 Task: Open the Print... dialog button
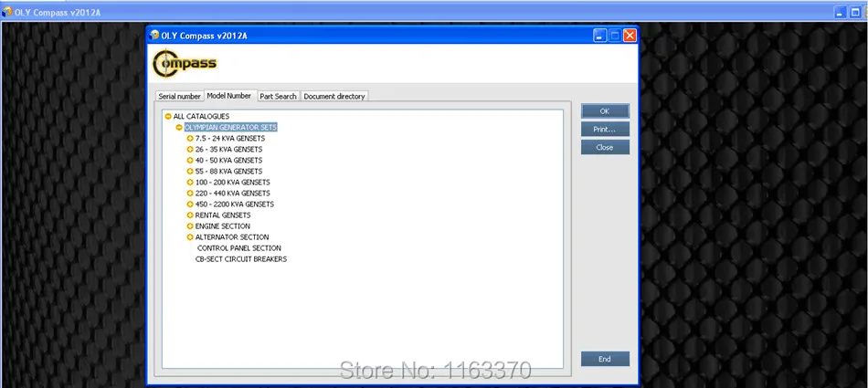click(605, 129)
